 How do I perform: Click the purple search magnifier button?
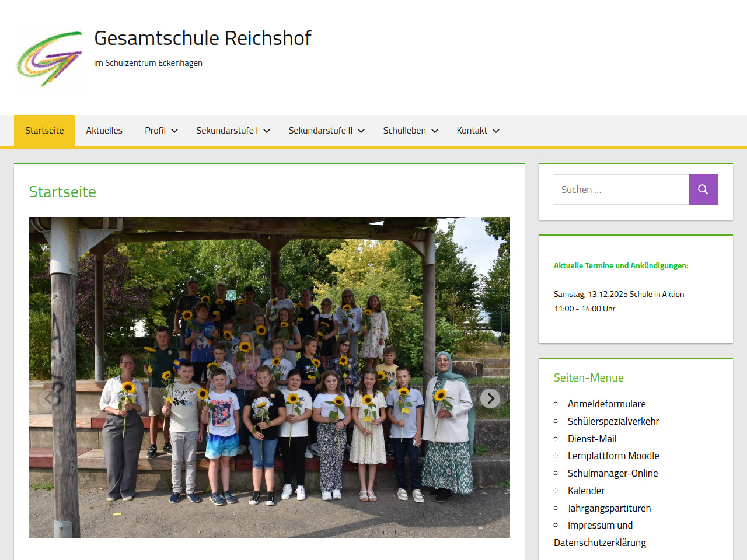(703, 190)
